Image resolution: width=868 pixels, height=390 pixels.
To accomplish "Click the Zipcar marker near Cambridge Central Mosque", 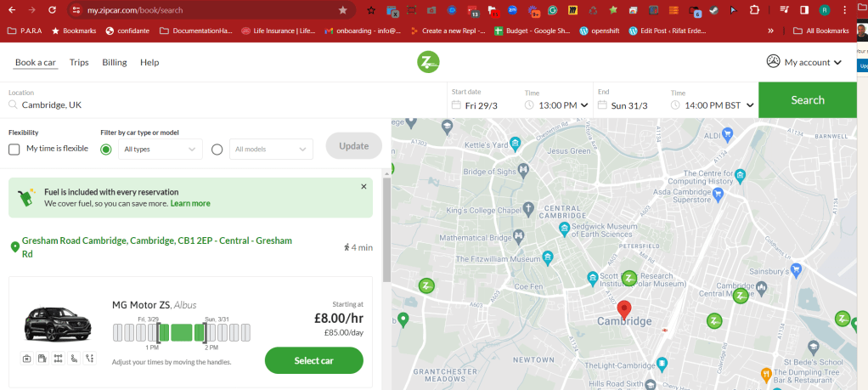I will (x=741, y=296).
